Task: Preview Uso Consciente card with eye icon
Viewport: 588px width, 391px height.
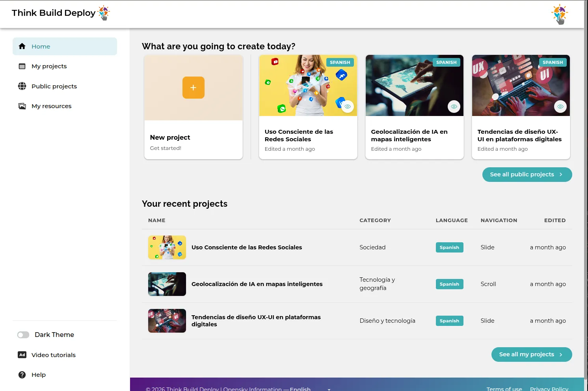Action: click(x=348, y=107)
